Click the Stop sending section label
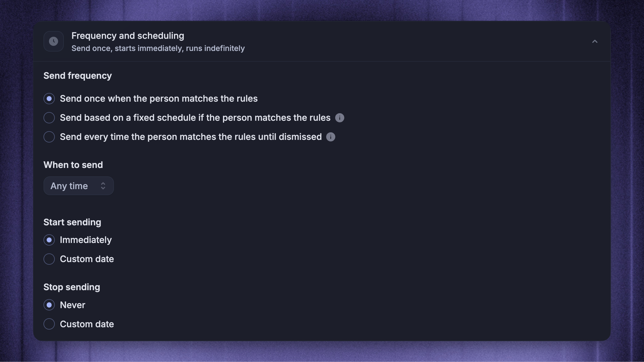This screenshot has height=362, width=644. 72,287
